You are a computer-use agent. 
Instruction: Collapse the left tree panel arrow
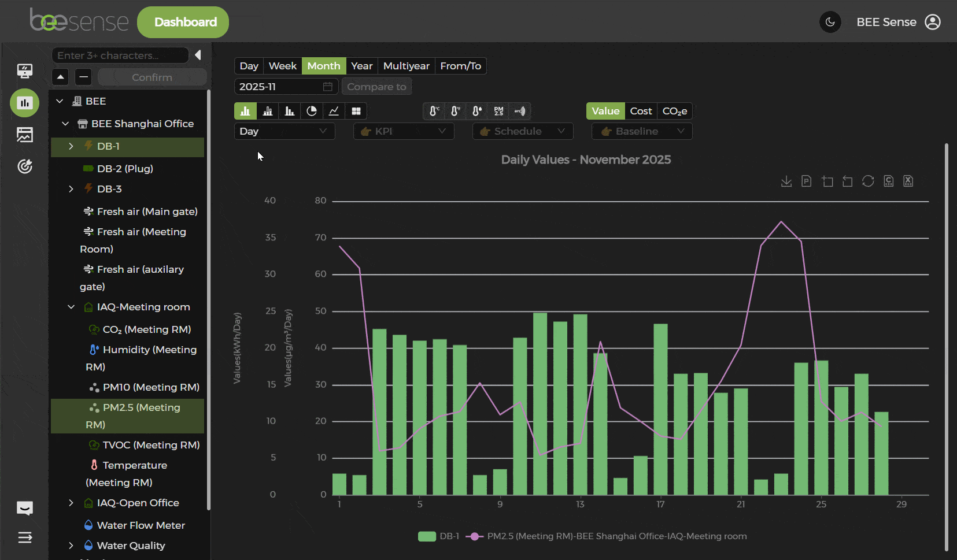pos(198,55)
